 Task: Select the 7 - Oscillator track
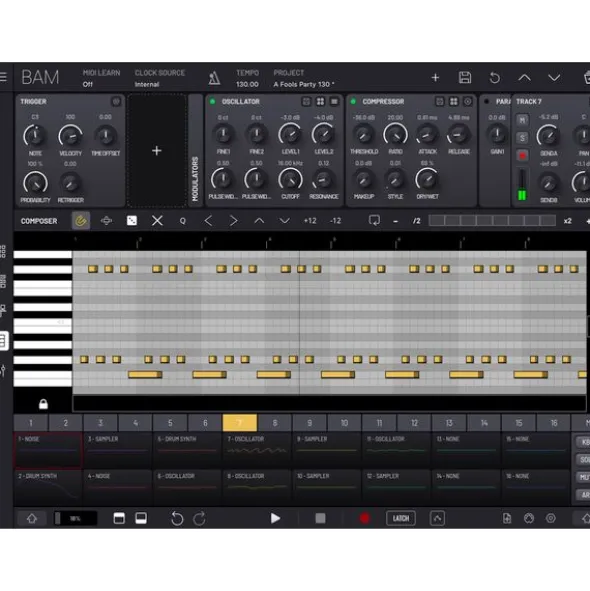pos(257,450)
